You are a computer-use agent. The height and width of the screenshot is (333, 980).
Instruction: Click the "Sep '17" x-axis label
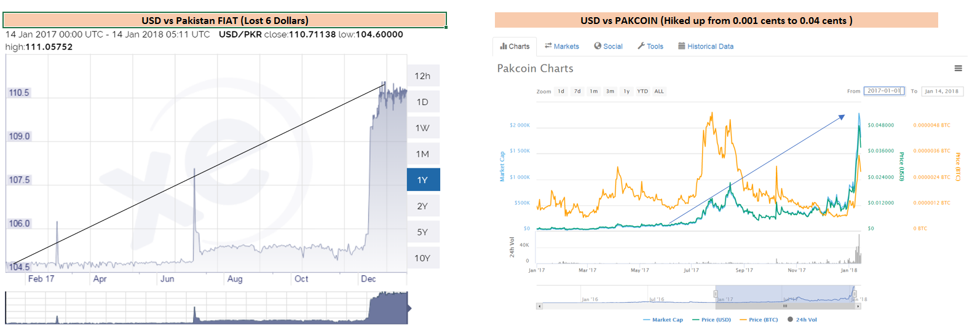(x=744, y=270)
